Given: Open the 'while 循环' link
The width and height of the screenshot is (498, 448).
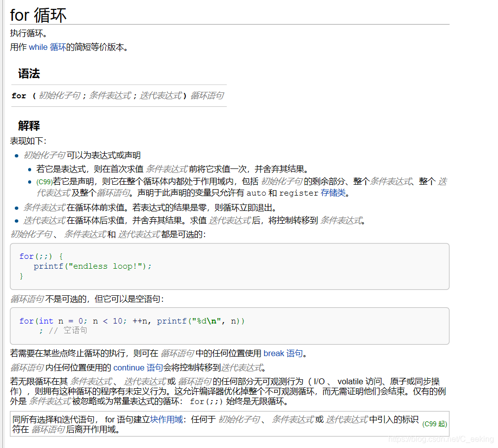Looking at the screenshot, I should [x=47, y=47].
